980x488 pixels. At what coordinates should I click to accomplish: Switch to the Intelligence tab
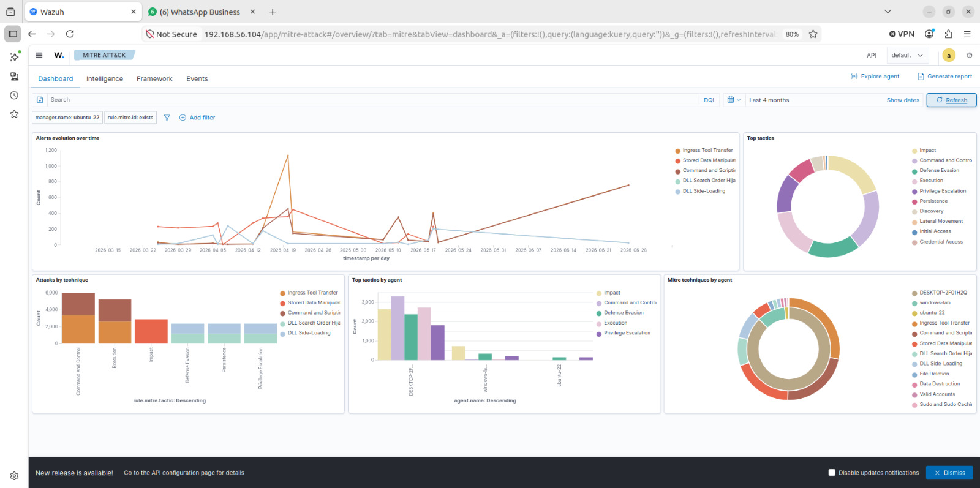coord(105,78)
